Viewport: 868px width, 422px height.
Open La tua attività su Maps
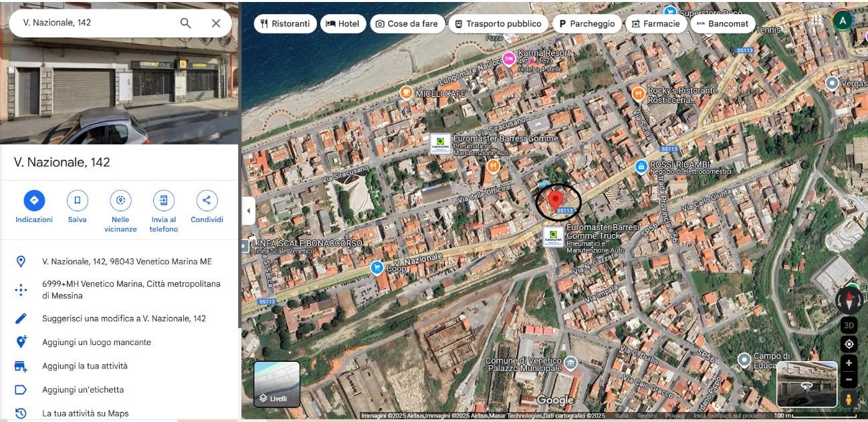tap(119, 413)
